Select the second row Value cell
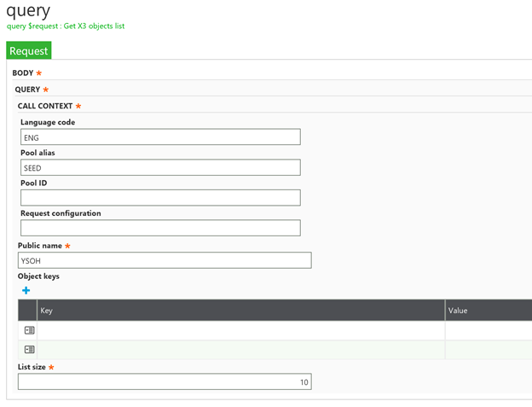 (488, 349)
